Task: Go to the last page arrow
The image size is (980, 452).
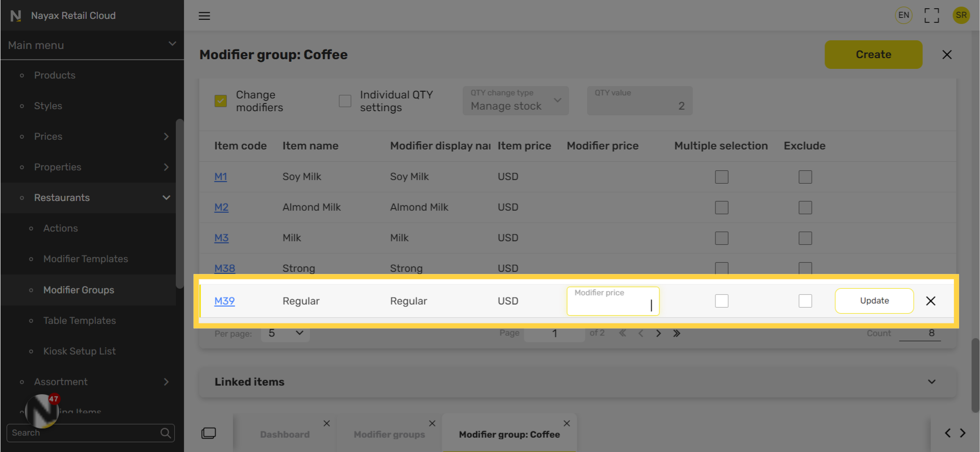Action: coord(677,334)
